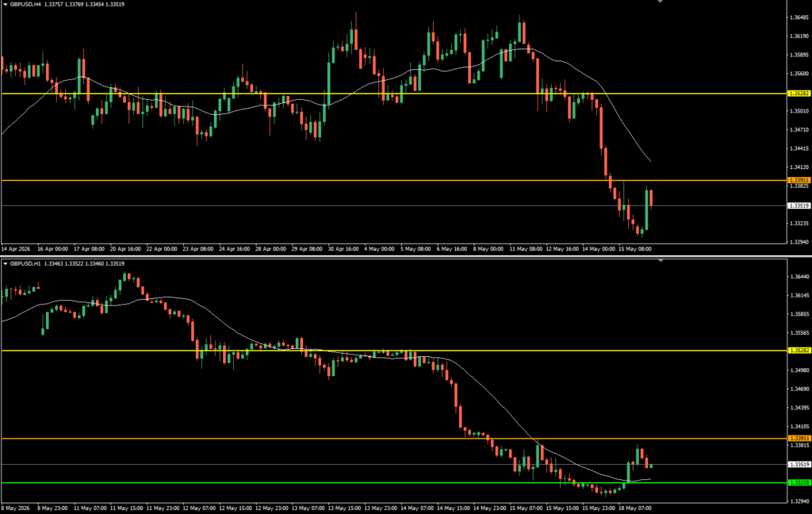Open the GBPUSD,H4 chart title dropdown arrow
Viewport: 812px width, 514px height.
[x=6, y=4]
